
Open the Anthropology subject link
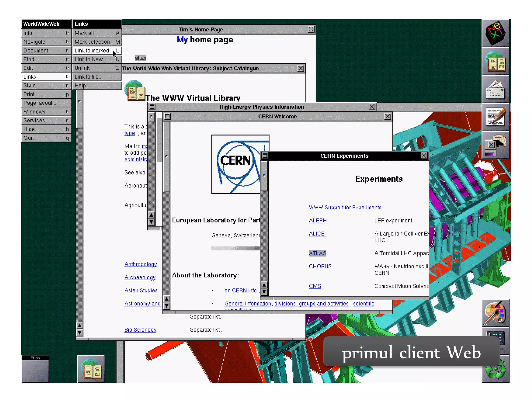141,264
